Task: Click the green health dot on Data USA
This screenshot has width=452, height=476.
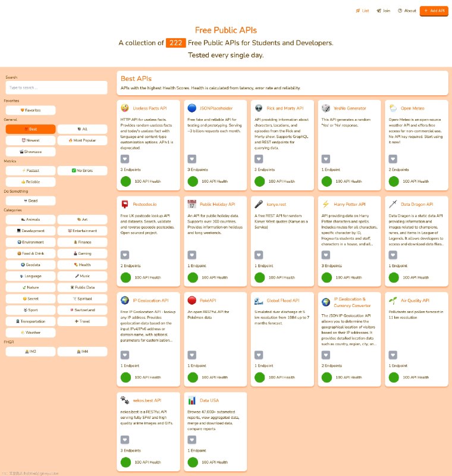Action: pyautogui.click(x=193, y=462)
